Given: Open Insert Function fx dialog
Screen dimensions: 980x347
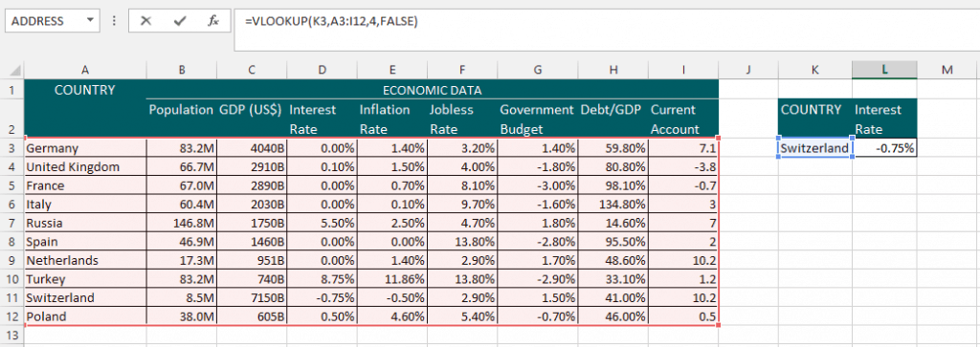Looking at the screenshot, I should 213,21.
